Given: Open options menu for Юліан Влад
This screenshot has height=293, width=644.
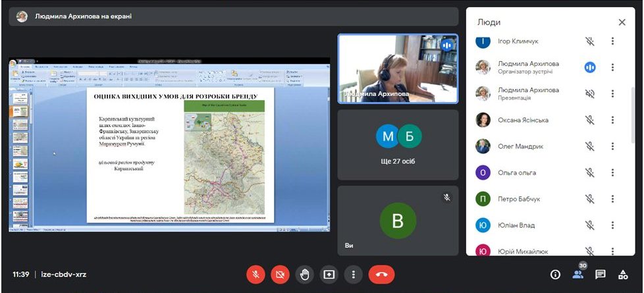Looking at the screenshot, I should (x=612, y=225).
